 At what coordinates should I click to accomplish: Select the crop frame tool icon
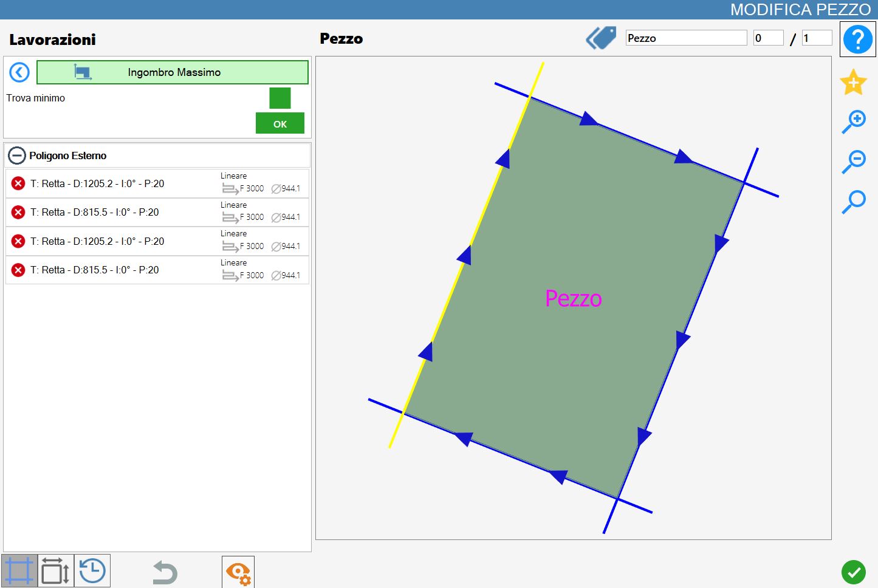click(x=19, y=571)
